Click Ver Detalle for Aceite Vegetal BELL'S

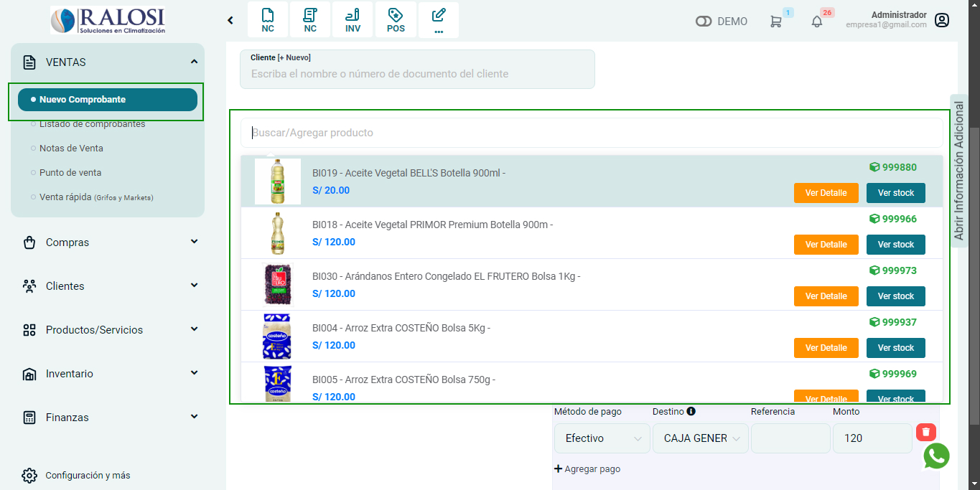(x=826, y=193)
